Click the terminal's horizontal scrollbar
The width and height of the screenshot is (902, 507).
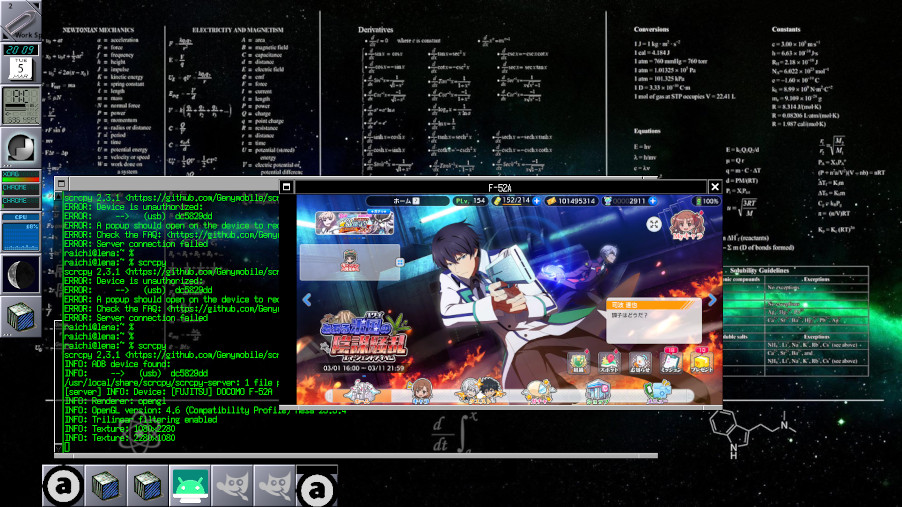coord(356,456)
